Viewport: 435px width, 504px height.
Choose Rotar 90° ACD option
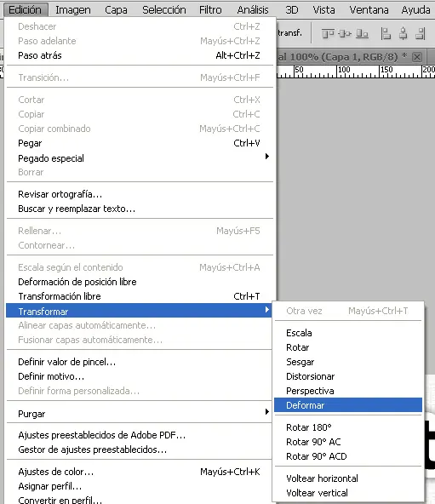click(348, 456)
